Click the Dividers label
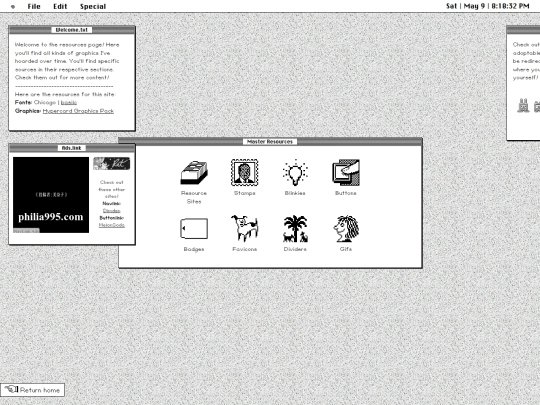The height and width of the screenshot is (405, 540). [x=295, y=249]
